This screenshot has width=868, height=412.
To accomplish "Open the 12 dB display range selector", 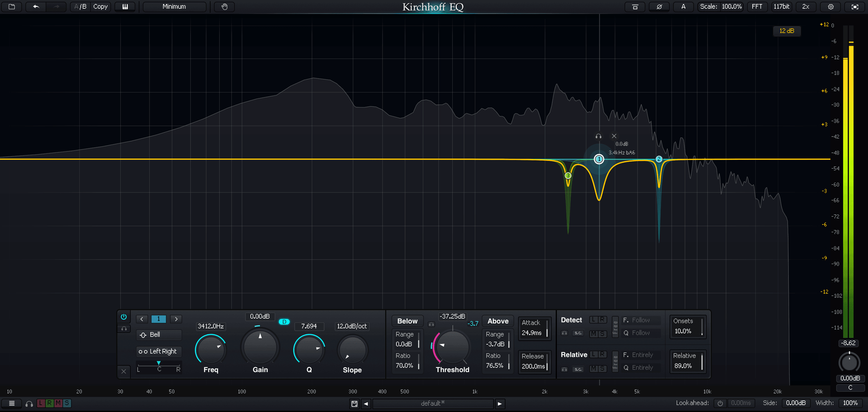I will click(x=787, y=31).
